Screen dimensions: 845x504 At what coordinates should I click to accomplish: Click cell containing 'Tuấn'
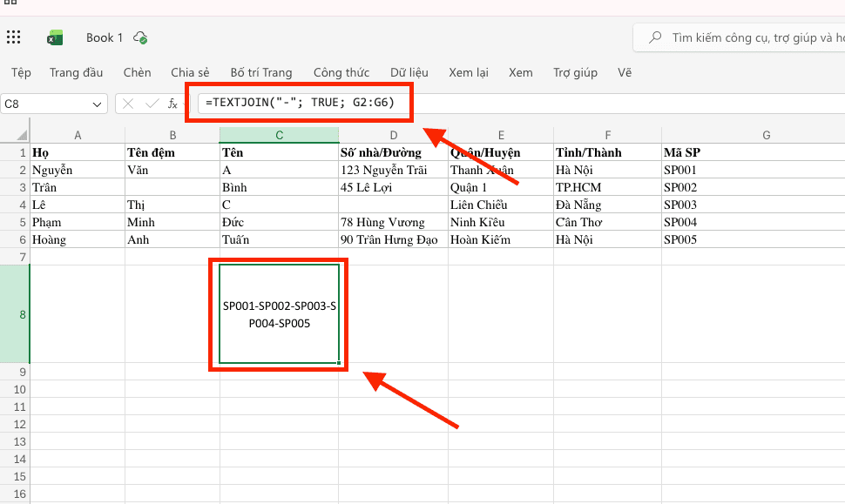[x=279, y=239]
